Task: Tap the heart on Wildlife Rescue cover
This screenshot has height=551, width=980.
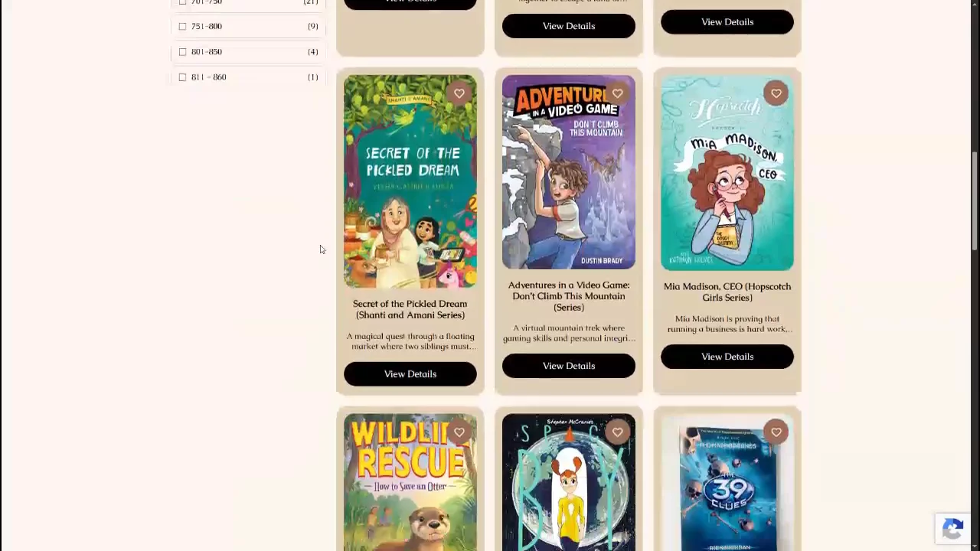Action: pyautogui.click(x=459, y=432)
